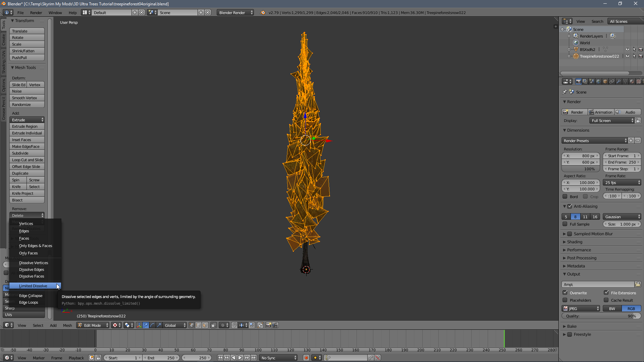
Task: Enable the Full Sample checkbox
Action: (565, 224)
